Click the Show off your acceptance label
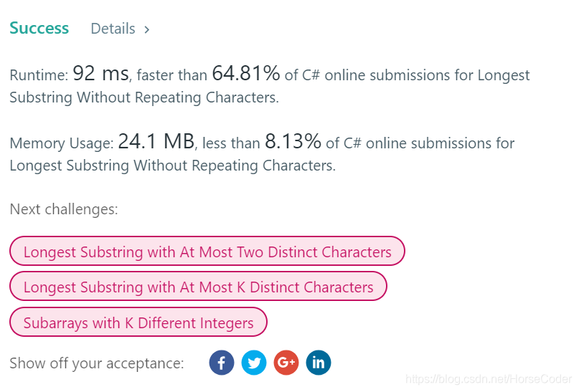Screen dimensions: 579x392 point(97,363)
